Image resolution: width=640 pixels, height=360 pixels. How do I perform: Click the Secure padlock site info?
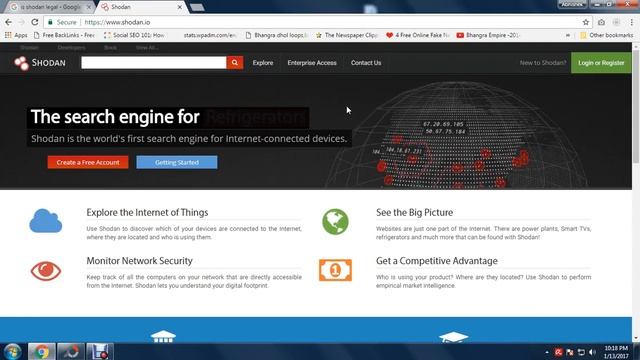[62, 22]
